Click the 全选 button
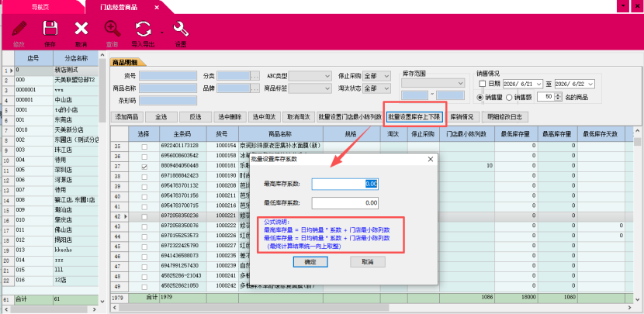This screenshot has width=644, height=314. pyautogui.click(x=161, y=117)
